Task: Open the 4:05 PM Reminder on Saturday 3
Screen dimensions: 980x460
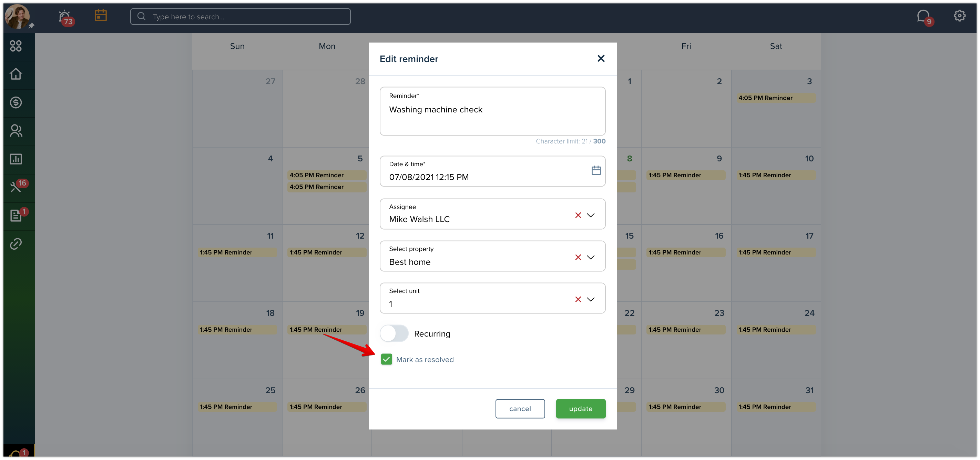Action: click(776, 98)
